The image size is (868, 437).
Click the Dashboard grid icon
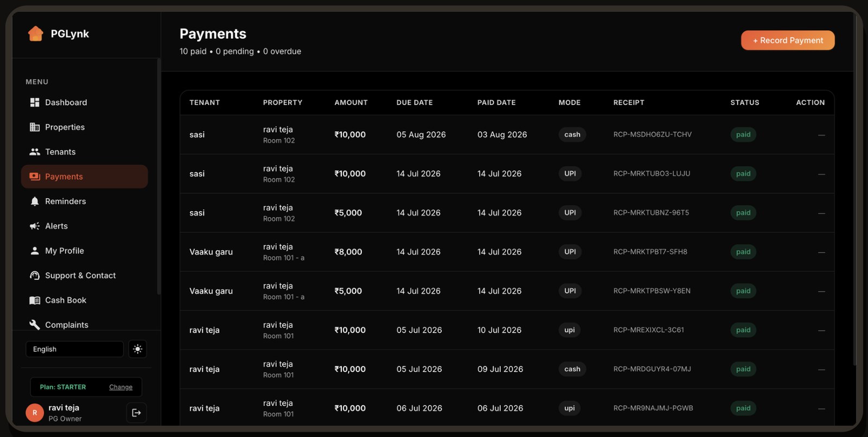pos(35,103)
